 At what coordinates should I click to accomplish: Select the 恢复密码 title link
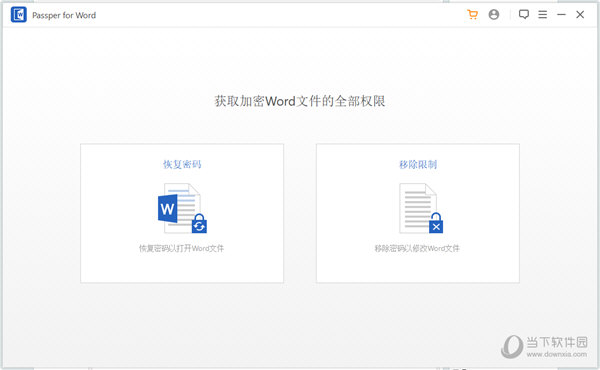182,165
